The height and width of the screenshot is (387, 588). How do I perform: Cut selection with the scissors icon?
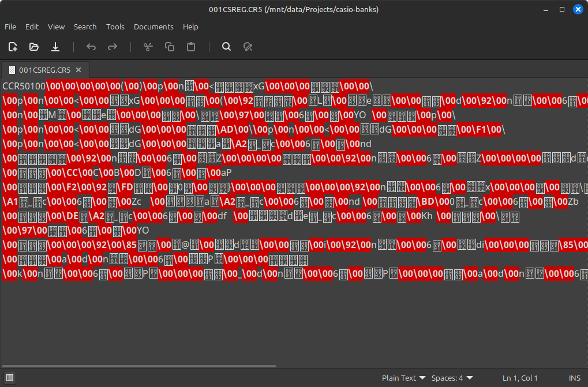pos(148,47)
